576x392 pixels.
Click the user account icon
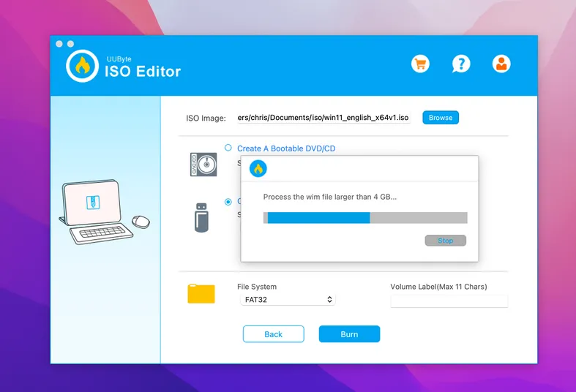pyautogui.click(x=501, y=64)
